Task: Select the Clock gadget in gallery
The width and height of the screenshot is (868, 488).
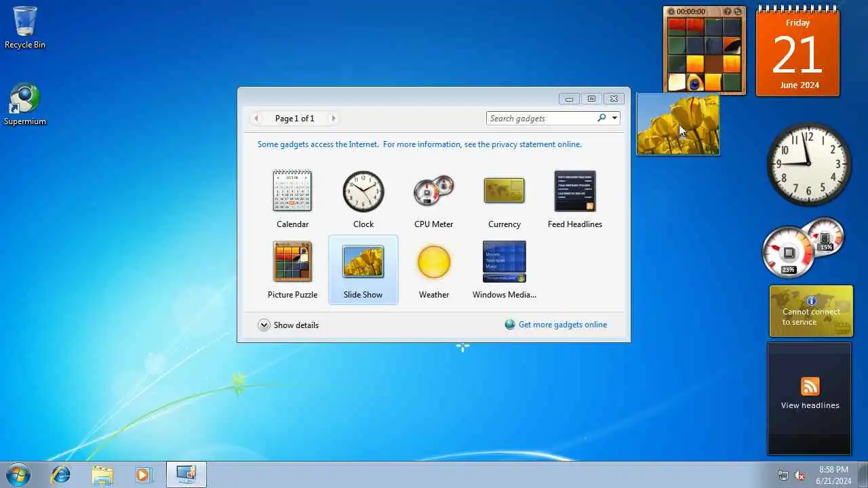Action: tap(363, 199)
